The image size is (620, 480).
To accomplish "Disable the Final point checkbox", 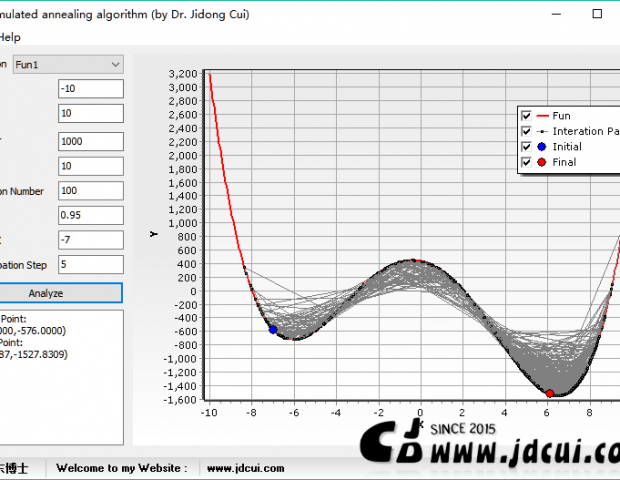I will coord(526,162).
